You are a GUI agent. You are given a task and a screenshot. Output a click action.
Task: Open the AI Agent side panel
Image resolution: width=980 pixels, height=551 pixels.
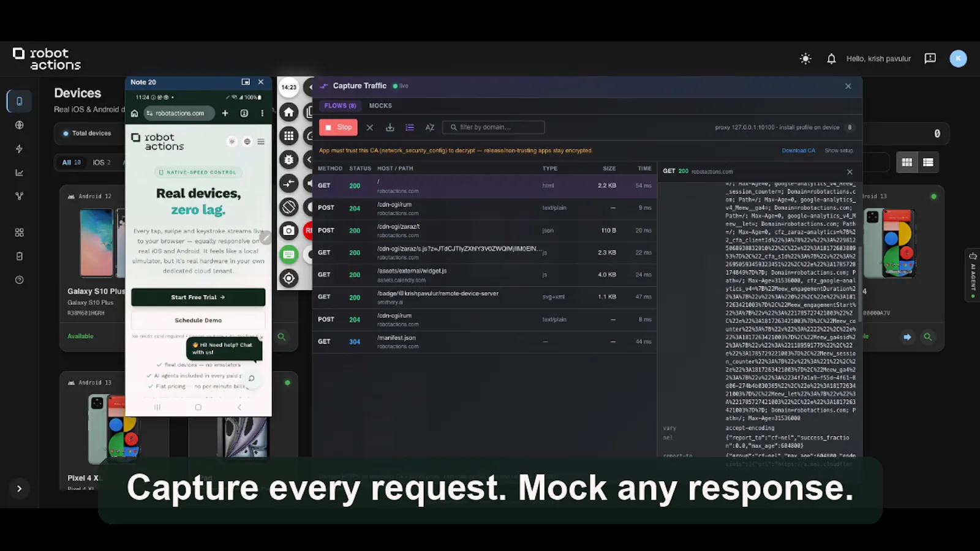pos(973,275)
